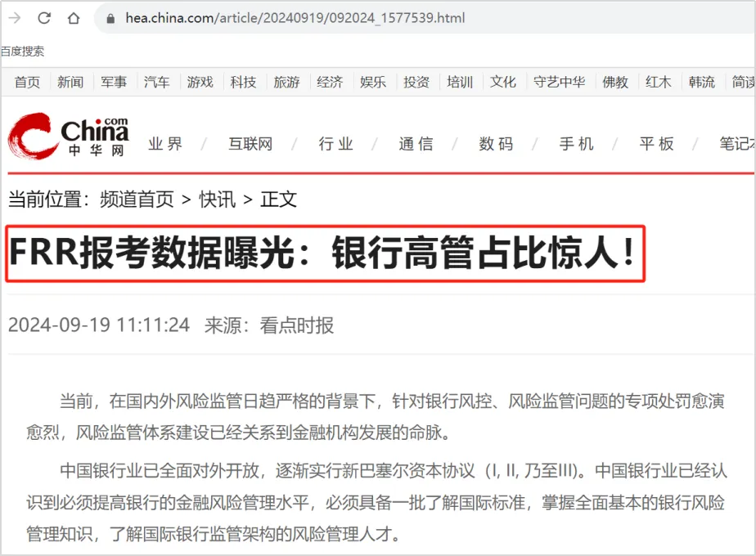
Task: Open 首页 in top navigation
Action: pos(27,82)
